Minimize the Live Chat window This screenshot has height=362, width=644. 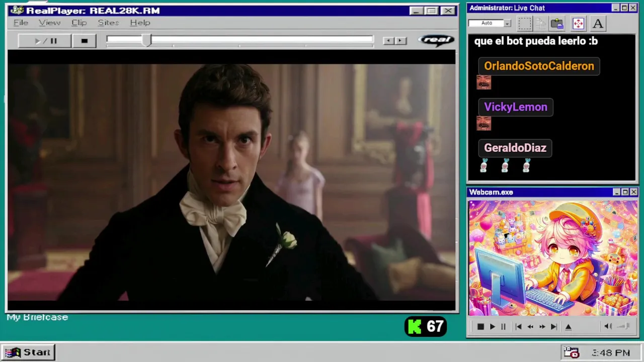[616, 8]
